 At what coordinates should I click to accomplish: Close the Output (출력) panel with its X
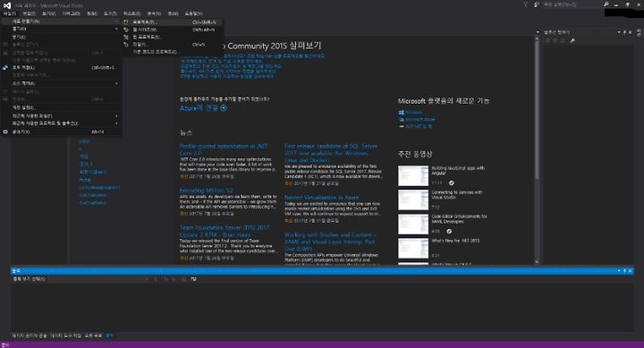click(631, 271)
